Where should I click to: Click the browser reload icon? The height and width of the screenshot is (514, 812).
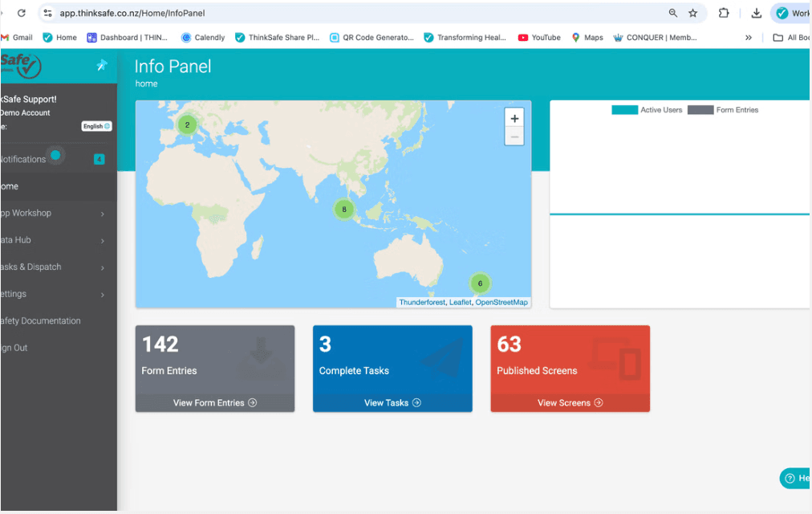(x=22, y=13)
